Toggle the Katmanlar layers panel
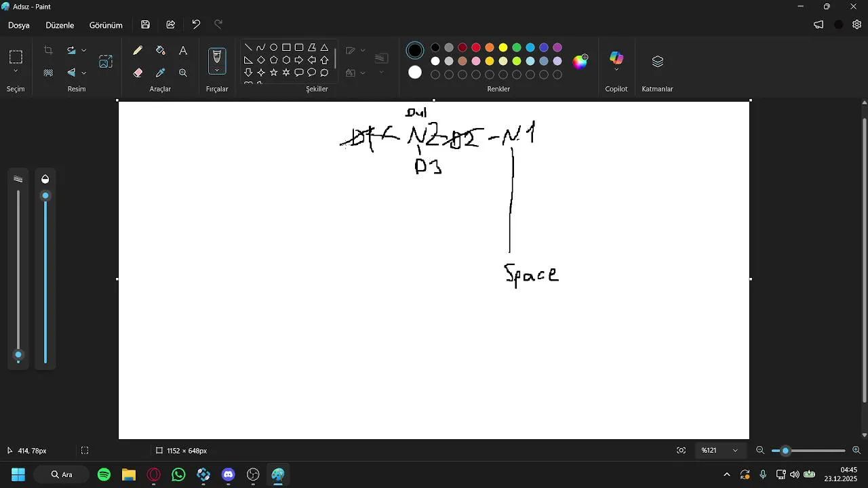Screen dimensions: 868x488 pyautogui.click(x=657, y=62)
